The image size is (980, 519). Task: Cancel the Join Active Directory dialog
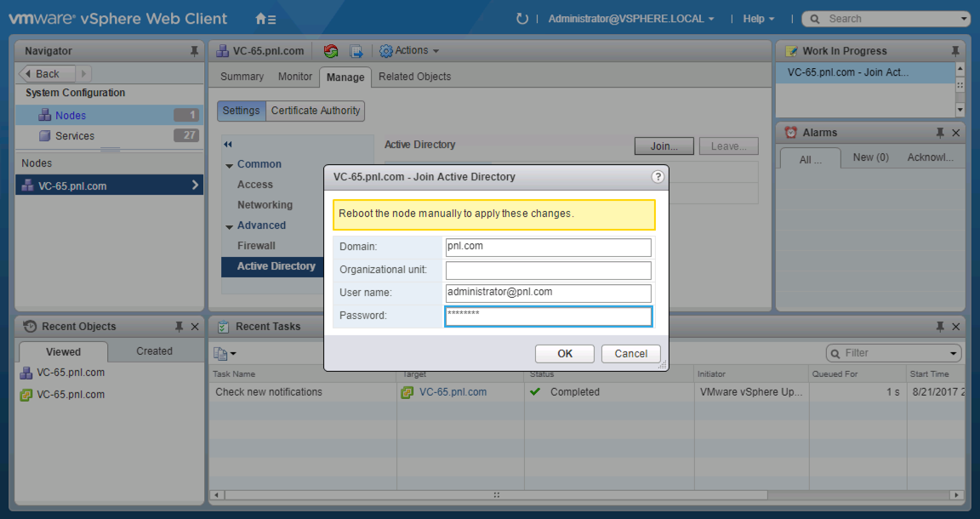630,354
